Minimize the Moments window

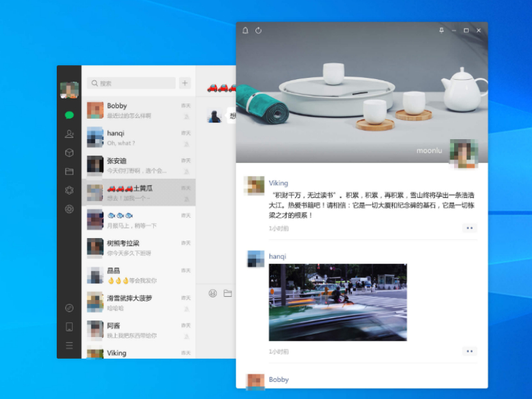454,31
